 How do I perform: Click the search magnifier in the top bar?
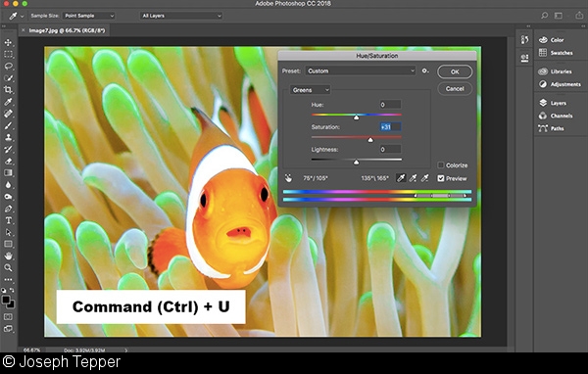[x=544, y=16]
